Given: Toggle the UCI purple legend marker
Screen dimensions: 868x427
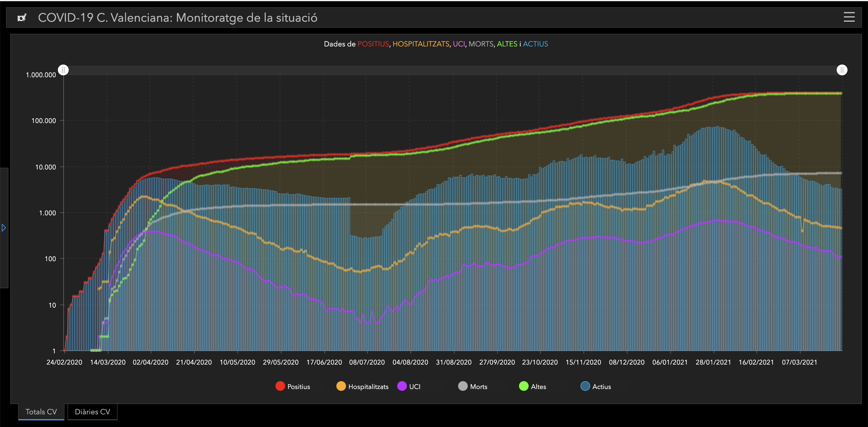Looking at the screenshot, I should pyautogui.click(x=402, y=386).
